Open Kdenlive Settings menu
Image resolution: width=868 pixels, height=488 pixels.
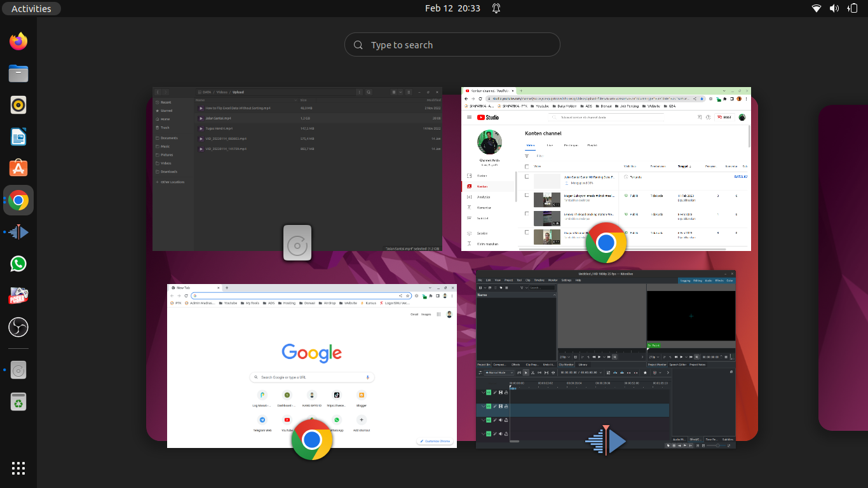tap(566, 280)
